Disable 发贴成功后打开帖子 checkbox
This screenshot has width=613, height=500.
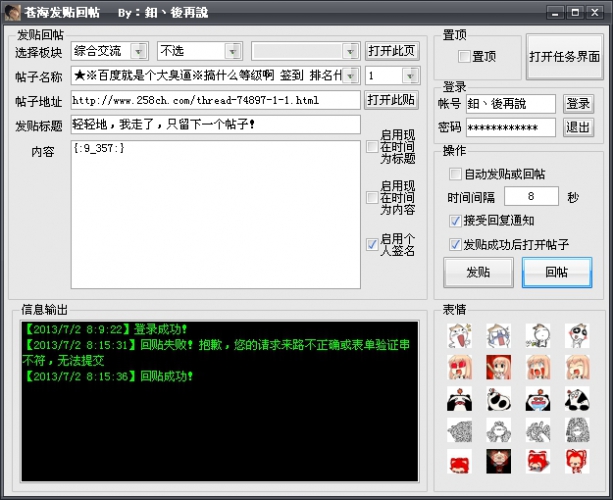(x=456, y=244)
